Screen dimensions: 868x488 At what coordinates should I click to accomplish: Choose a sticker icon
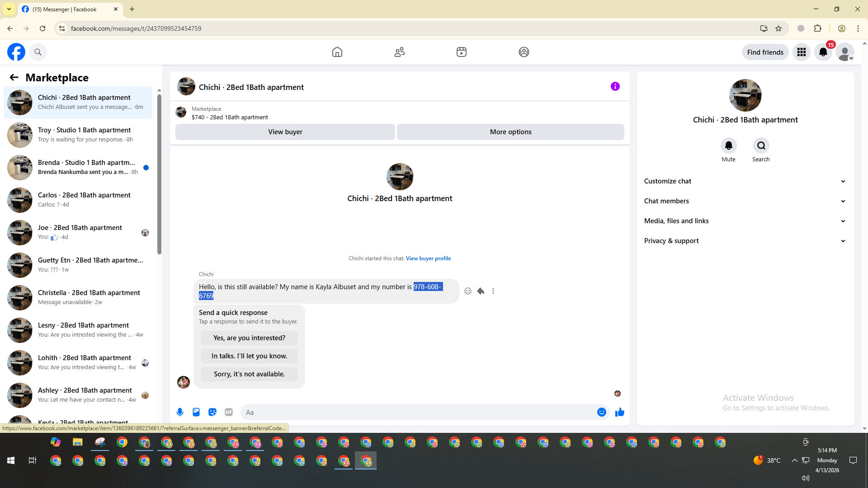tap(212, 412)
